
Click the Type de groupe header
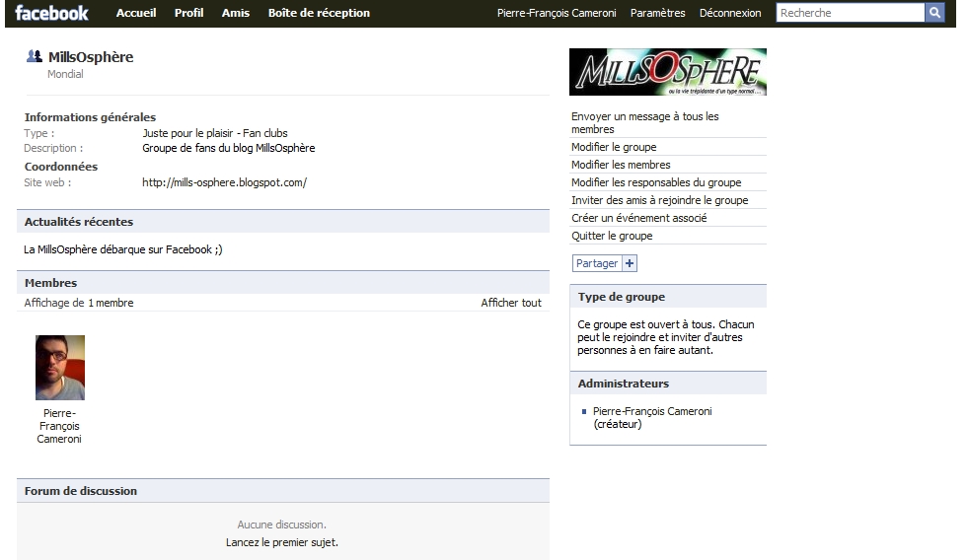668,297
